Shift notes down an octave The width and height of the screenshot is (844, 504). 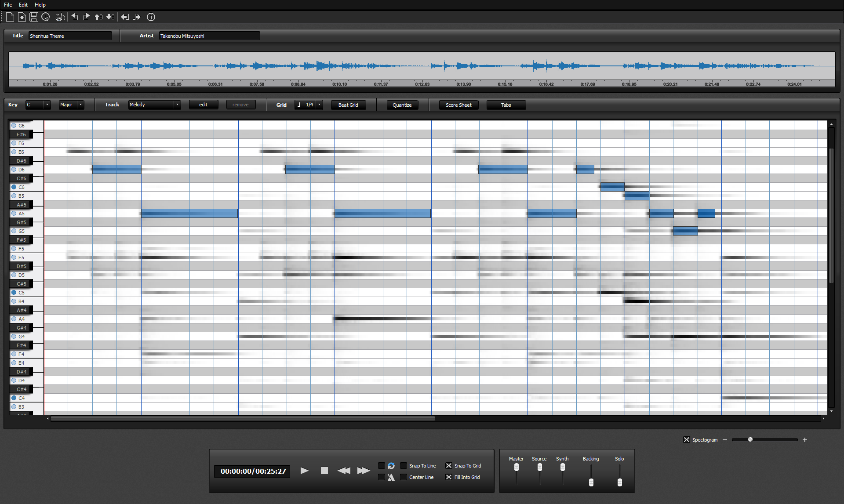pos(110,17)
